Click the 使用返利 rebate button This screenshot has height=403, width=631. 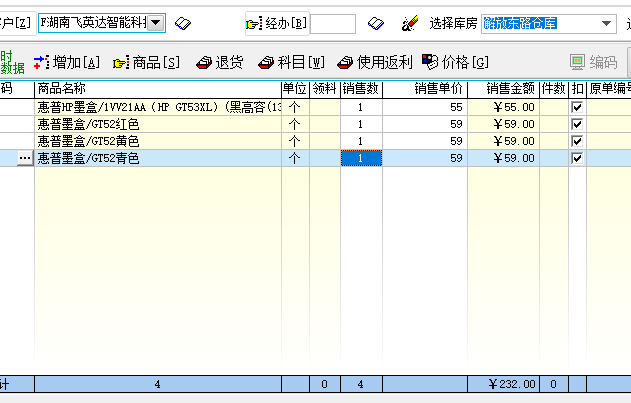coord(375,62)
